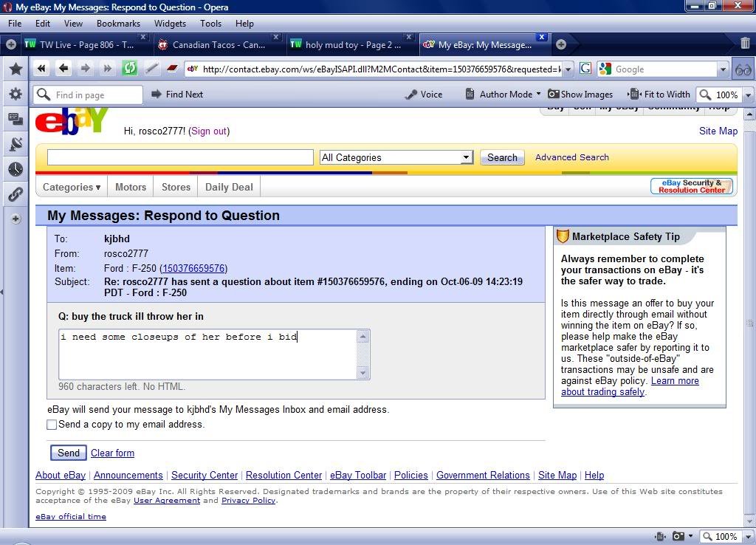Open the Google search engine dropdown arrow

pos(723,69)
